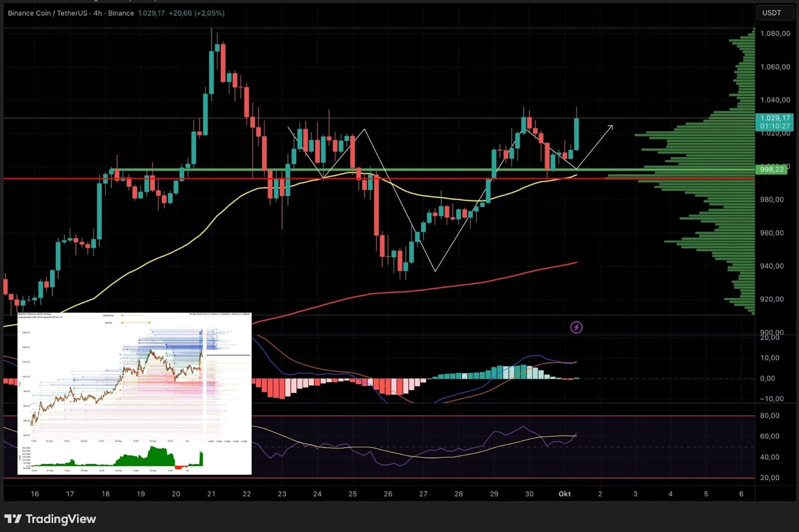Click the MACD 0,00 axis label
This screenshot has width=799, height=532.
point(768,378)
